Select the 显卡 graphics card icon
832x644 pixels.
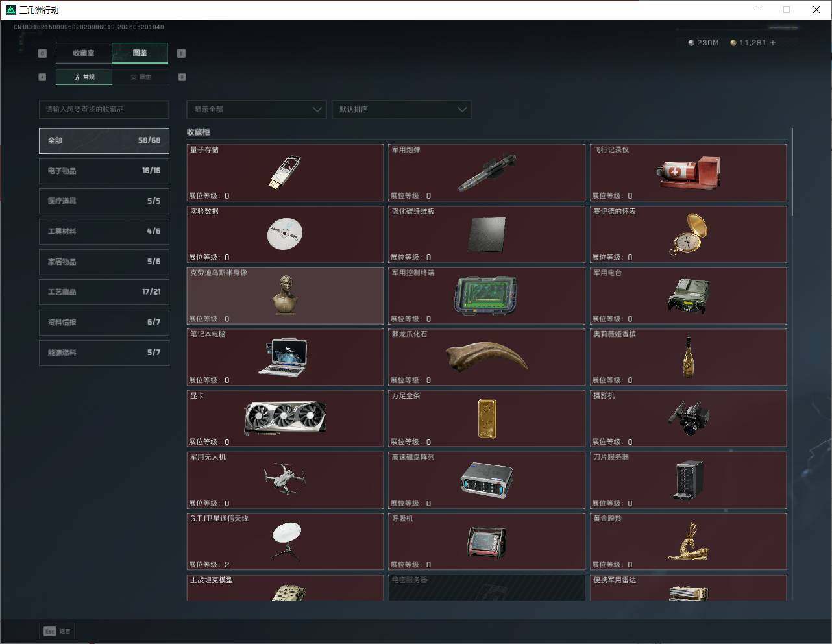(x=286, y=418)
